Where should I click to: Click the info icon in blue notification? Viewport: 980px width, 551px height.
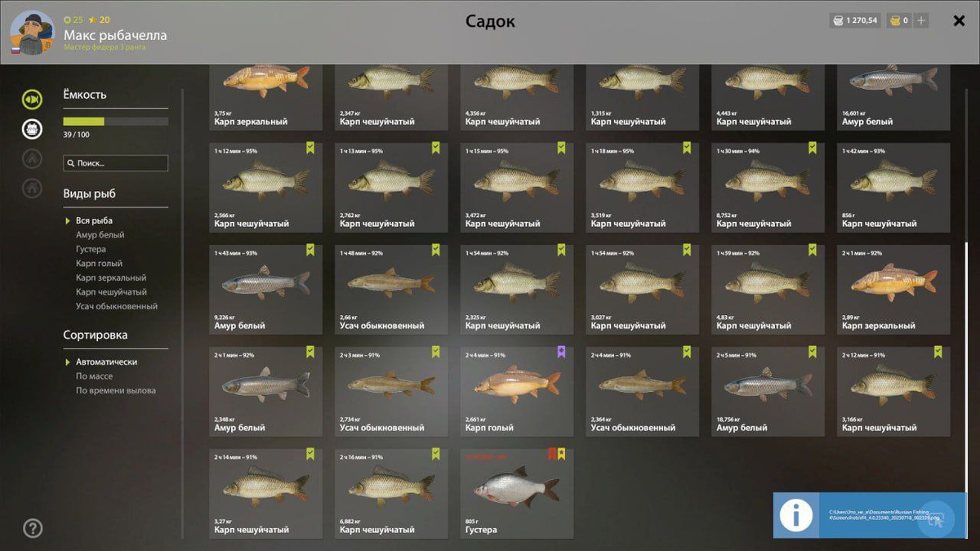pyautogui.click(x=795, y=515)
